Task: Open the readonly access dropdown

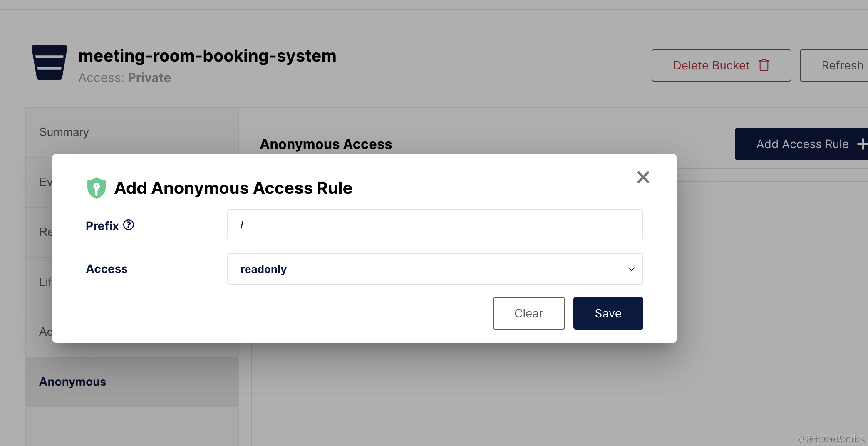Action: 434,269
